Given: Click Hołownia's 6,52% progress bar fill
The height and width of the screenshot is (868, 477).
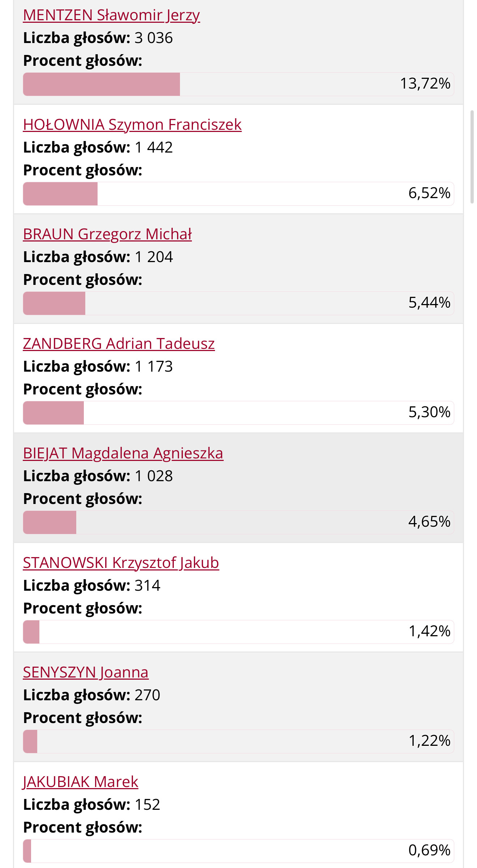Looking at the screenshot, I should coord(60,194).
